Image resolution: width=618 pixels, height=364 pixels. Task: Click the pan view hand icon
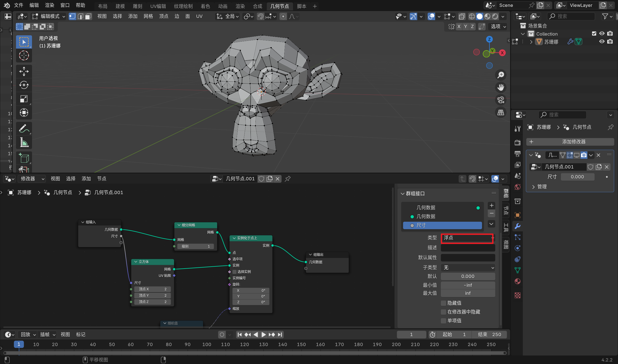point(501,87)
